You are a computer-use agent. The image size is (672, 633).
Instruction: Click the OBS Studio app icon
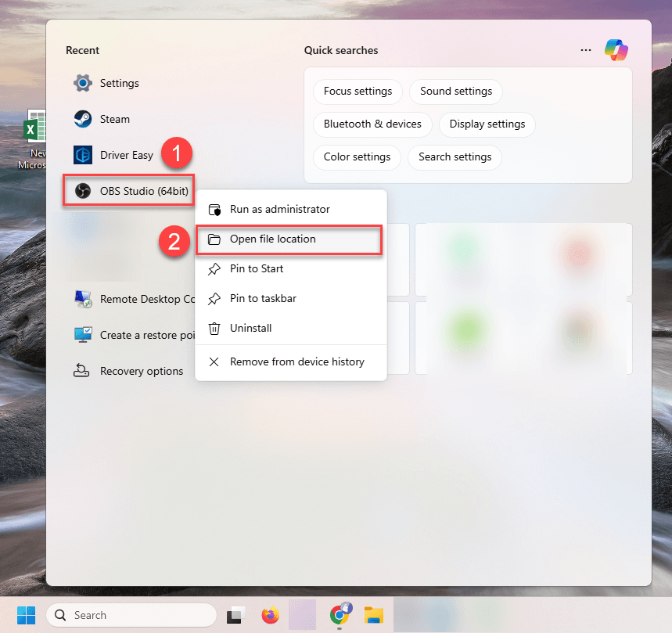tap(83, 191)
